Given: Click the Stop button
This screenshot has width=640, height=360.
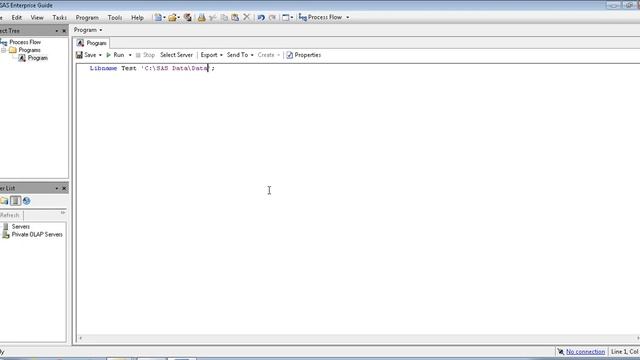Looking at the screenshot, I should click(145, 55).
